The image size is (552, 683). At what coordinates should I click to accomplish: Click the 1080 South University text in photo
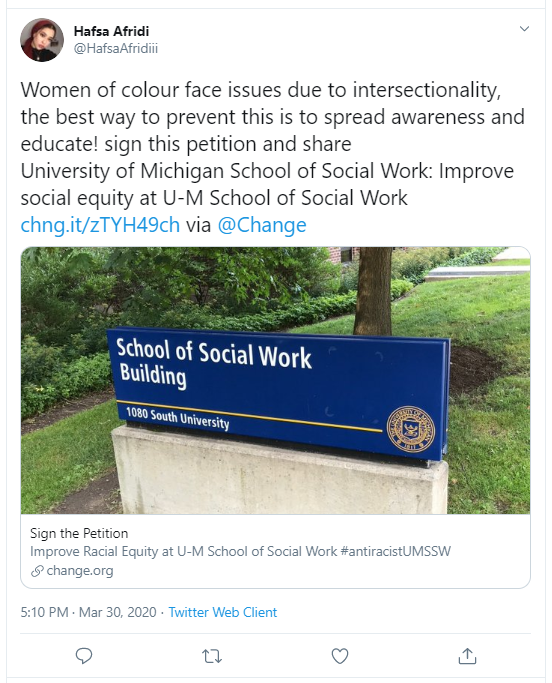coord(177,418)
